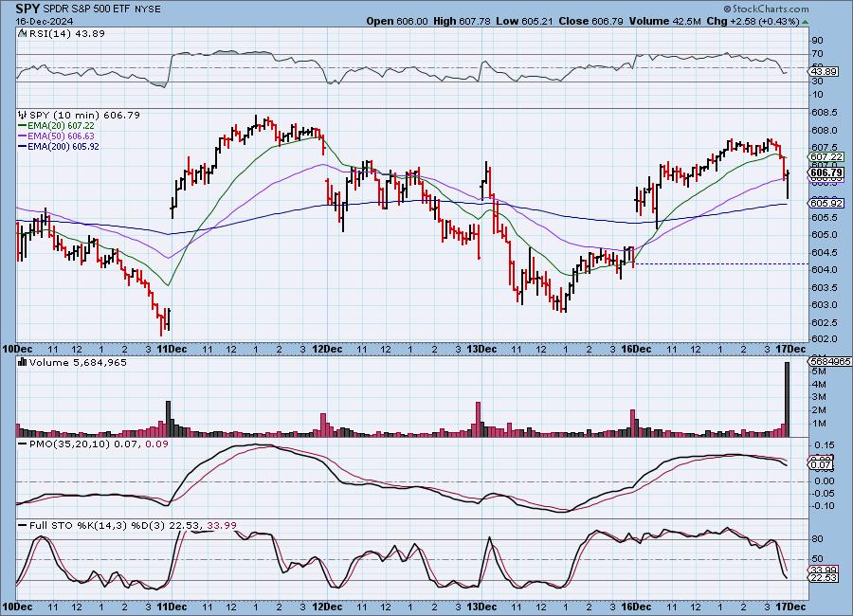
Task: Click the candlestick icon beside SPY (10 min)
Action: pyautogui.click(x=23, y=115)
